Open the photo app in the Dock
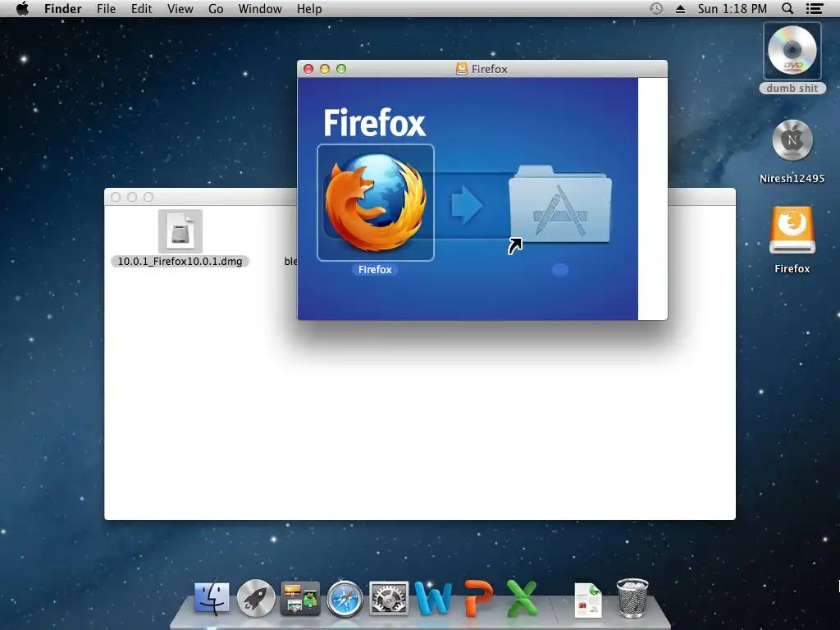Viewport: 840px width, 630px height. click(x=300, y=598)
